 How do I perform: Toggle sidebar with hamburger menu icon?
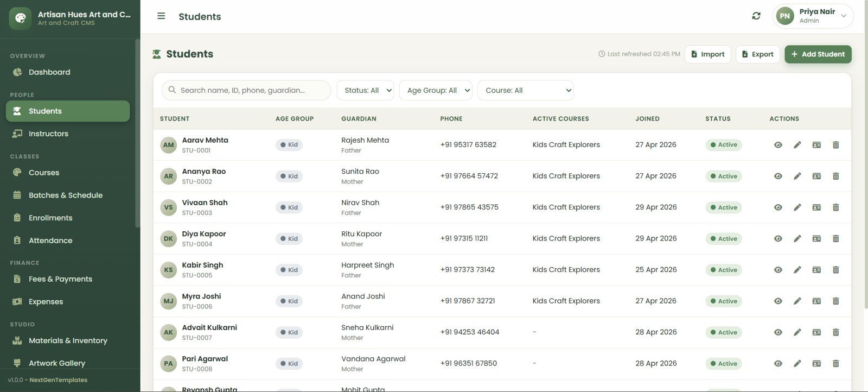click(x=161, y=16)
